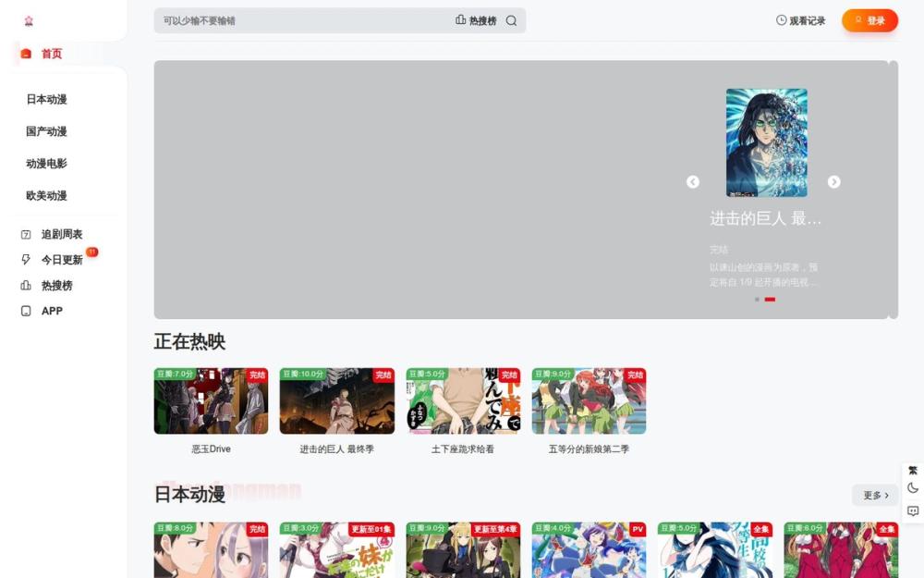
Task: Go to previous carousel slide
Action: click(693, 181)
